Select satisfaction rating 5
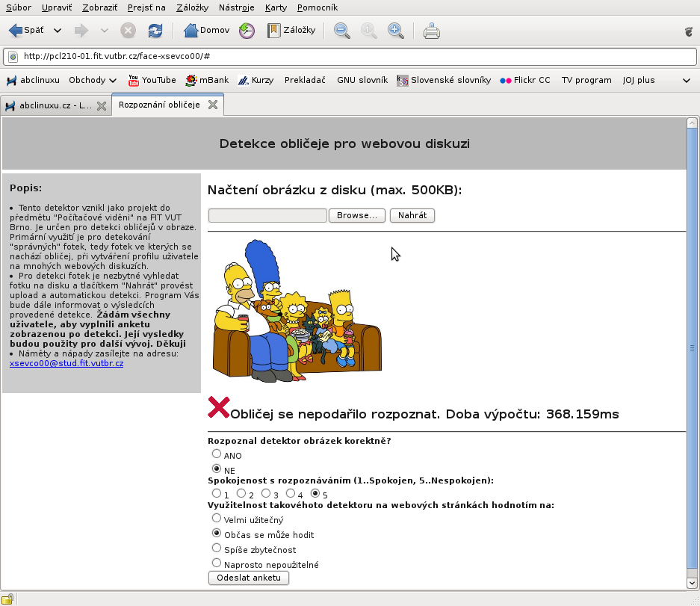The image size is (700, 606). point(315,493)
